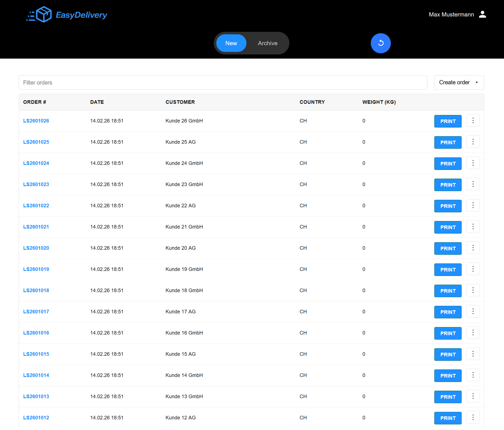
Task: Click the refresh orders icon
Action: pyautogui.click(x=381, y=43)
